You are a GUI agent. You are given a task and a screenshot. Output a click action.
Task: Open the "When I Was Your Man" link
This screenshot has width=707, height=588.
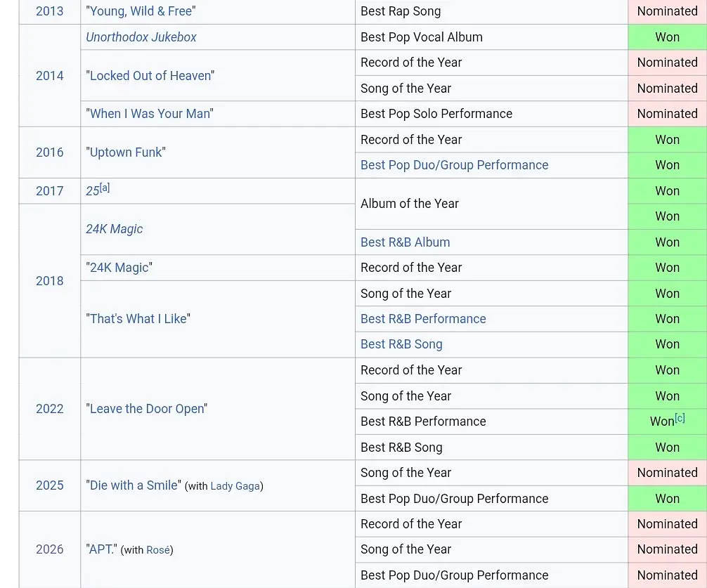[150, 114]
